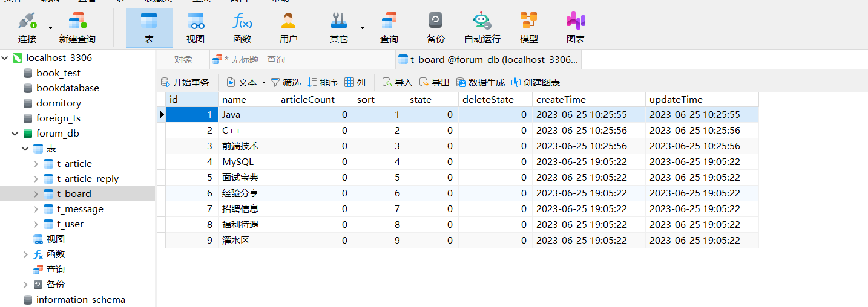The image size is (868, 307).
Task: Click the name column header
Action: pos(248,99)
